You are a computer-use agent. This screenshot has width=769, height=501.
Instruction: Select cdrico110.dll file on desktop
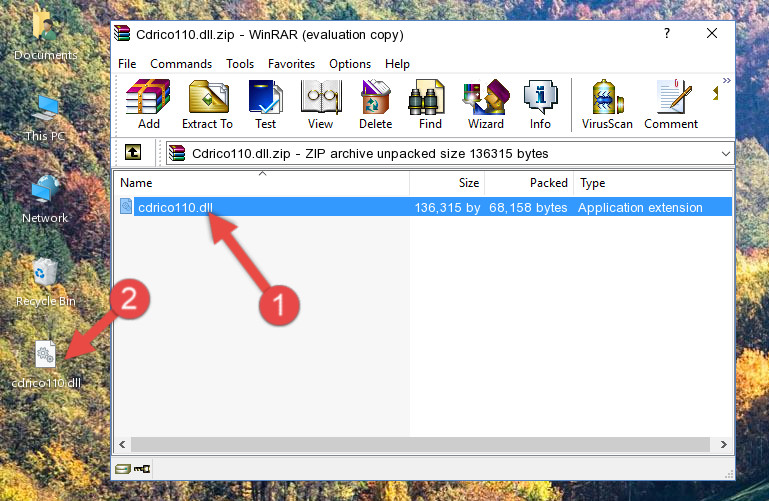[46, 365]
